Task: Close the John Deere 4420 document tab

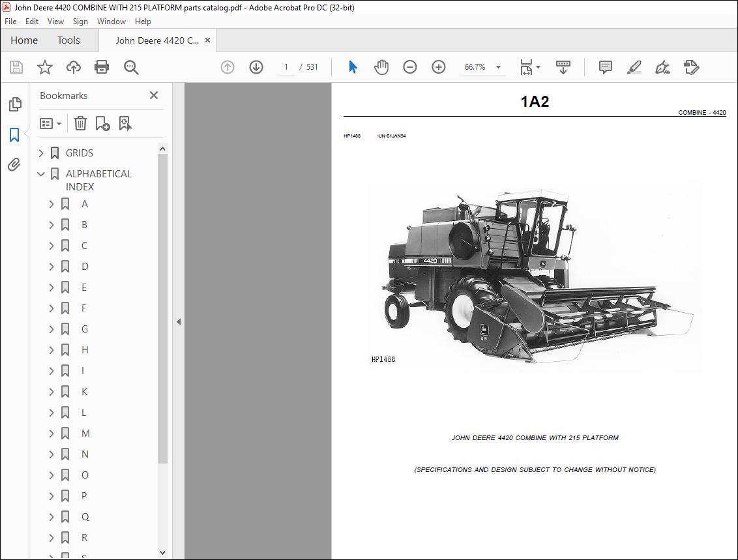Action: [x=207, y=40]
